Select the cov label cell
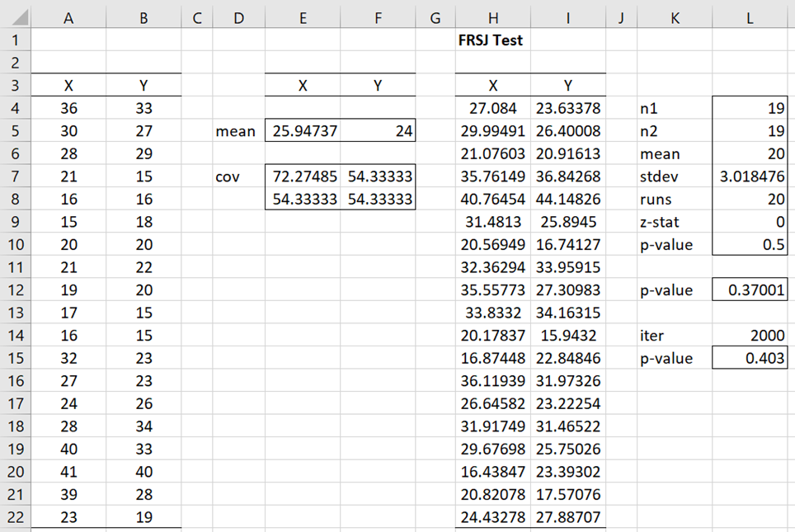Viewport: 795px width, 532px height. (x=238, y=177)
